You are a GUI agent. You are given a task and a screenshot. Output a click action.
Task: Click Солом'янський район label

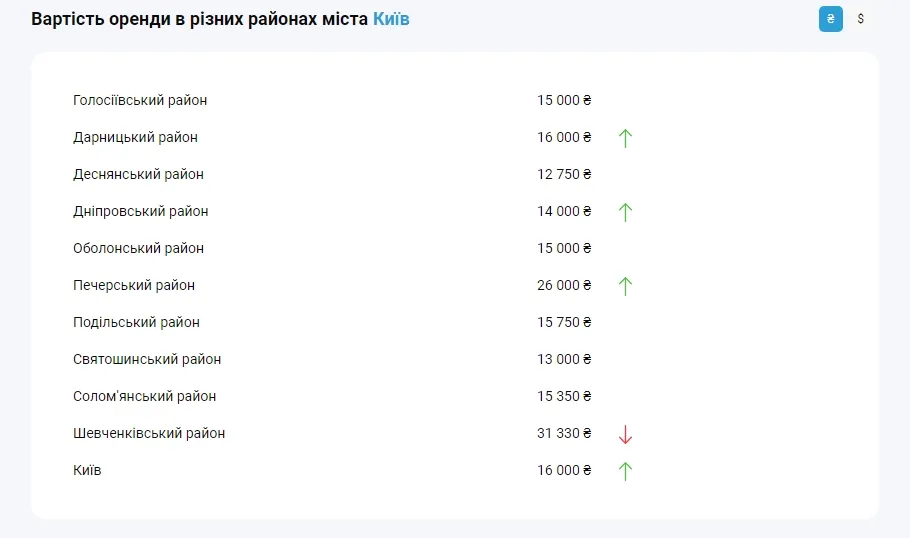click(144, 396)
